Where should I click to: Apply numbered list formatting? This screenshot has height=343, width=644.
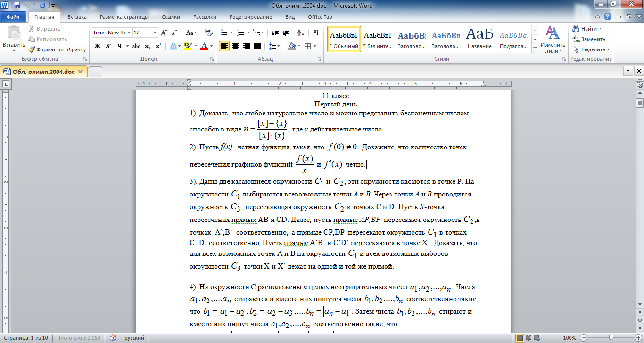pos(240,33)
